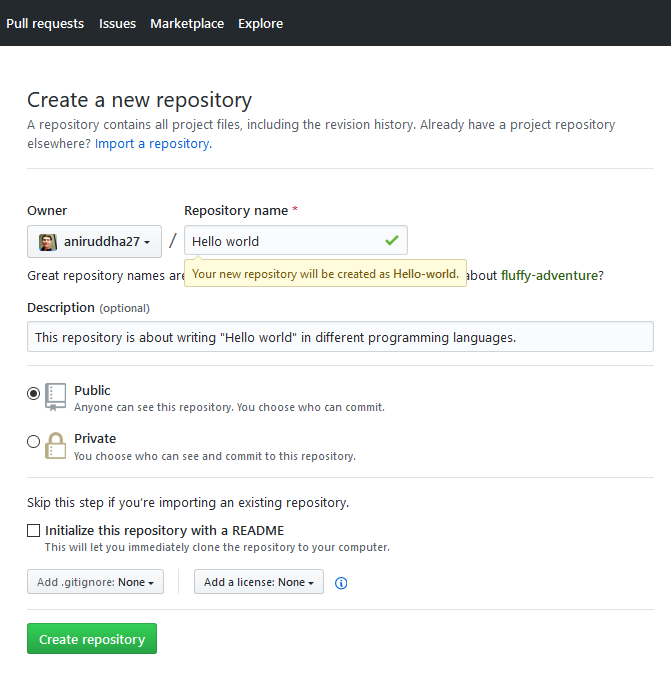Expand the Add a license dropdown
This screenshot has height=688, width=671.
[259, 582]
